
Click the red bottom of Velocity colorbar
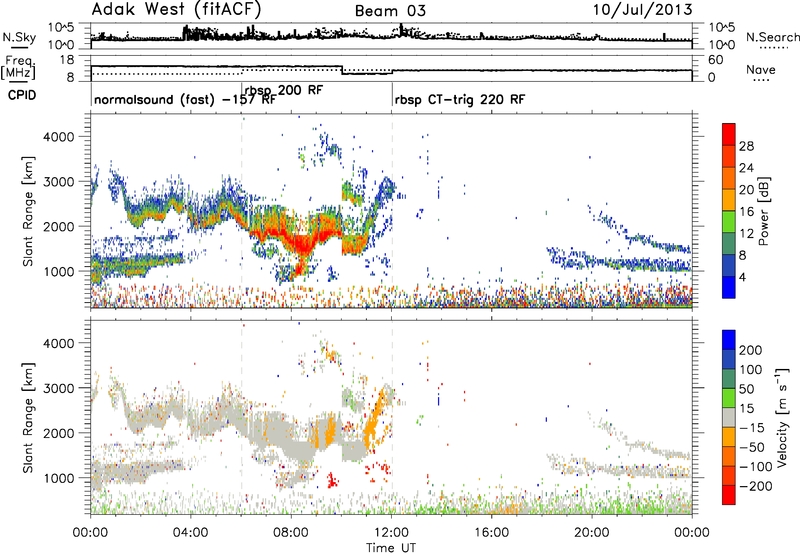pos(729,495)
